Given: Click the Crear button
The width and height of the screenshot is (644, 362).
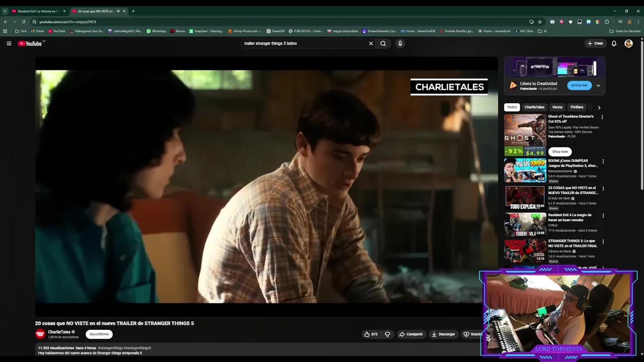Looking at the screenshot, I should click(x=595, y=43).
